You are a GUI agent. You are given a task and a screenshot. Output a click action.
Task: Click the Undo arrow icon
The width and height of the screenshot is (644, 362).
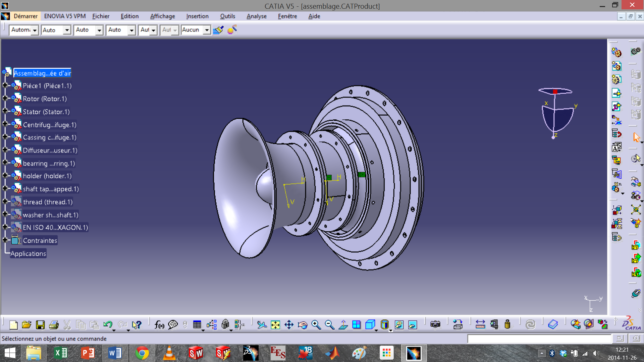tap(108, 324)
